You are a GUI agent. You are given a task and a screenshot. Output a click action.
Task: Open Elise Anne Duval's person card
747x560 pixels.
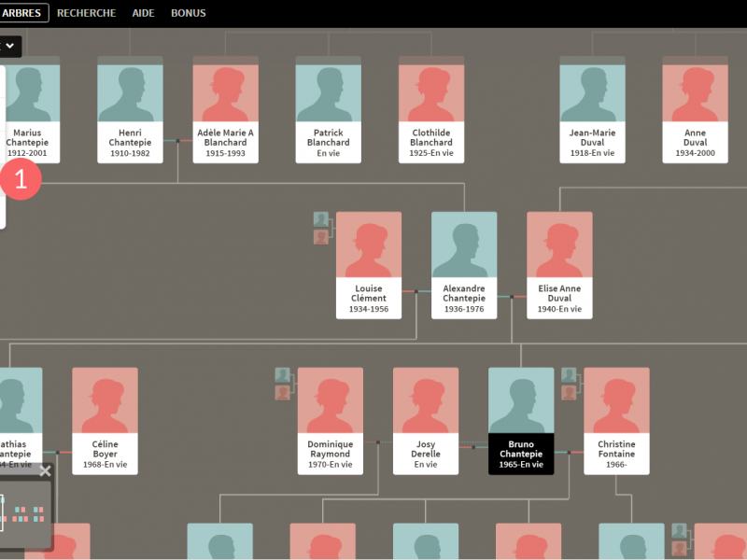(x=559, y=265)
